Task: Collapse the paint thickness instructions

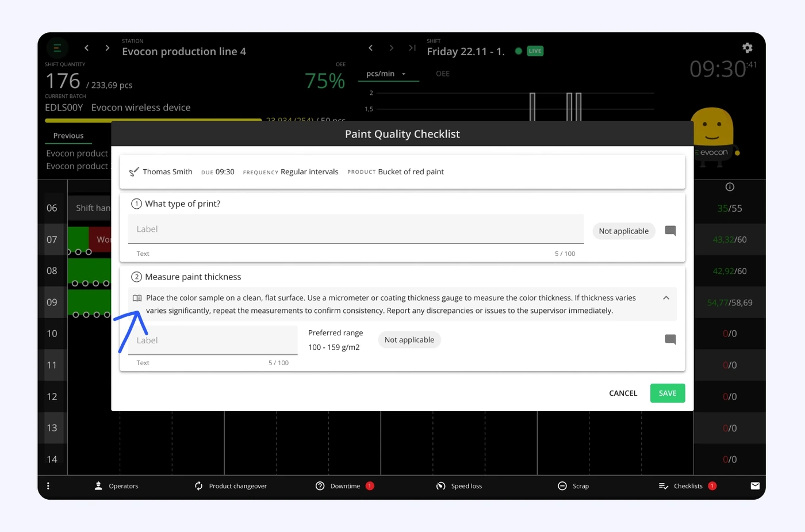Action: coord(666,298)
